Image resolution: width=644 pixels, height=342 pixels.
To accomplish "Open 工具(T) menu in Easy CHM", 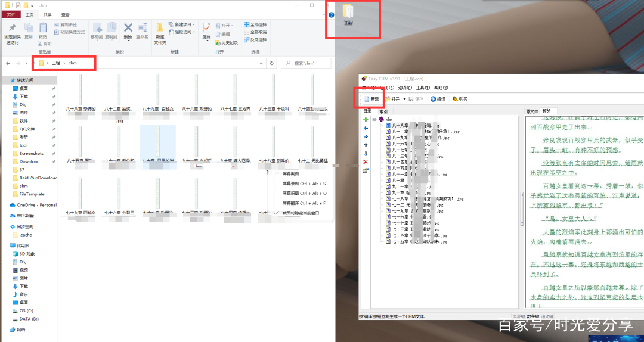I will pos(423,88).
